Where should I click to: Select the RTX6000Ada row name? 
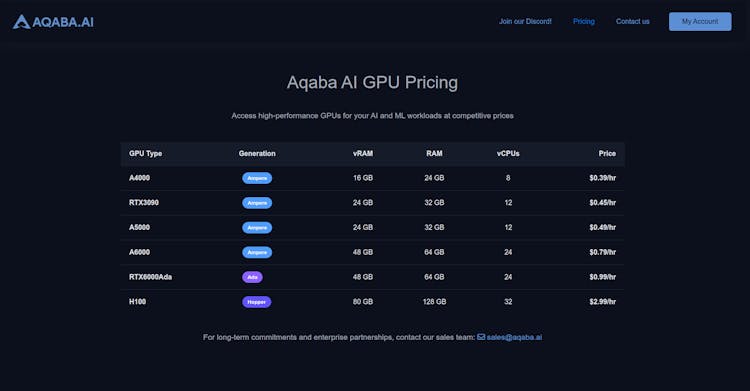[x=150, y=277]
